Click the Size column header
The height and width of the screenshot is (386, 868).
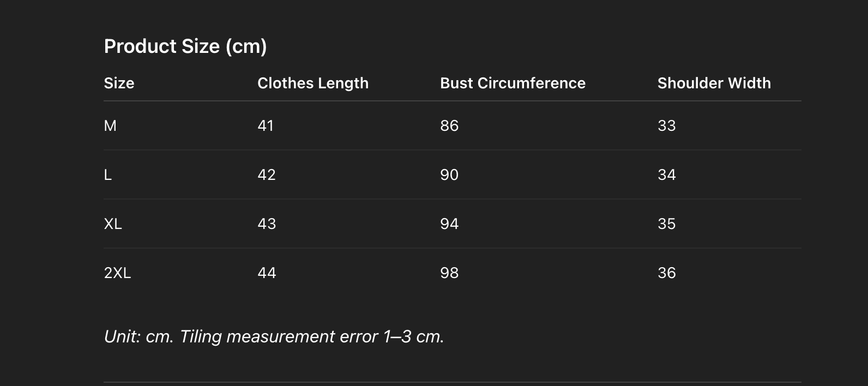tap(119, 83)
